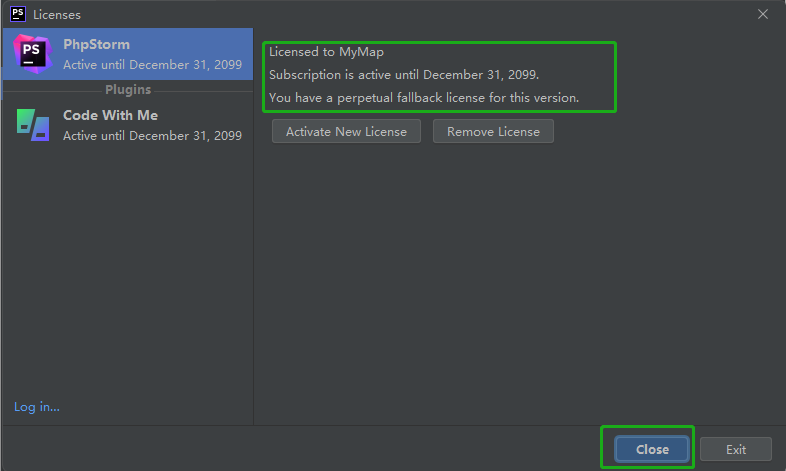Select the Code With Me plugin entry
Screen dimensions: 786x471
pos(128,125)
